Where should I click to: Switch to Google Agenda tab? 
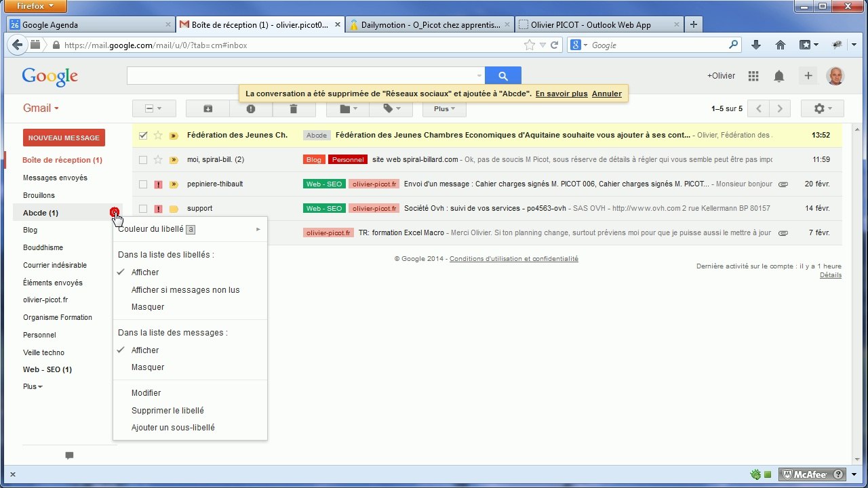[x=90, y=24]
